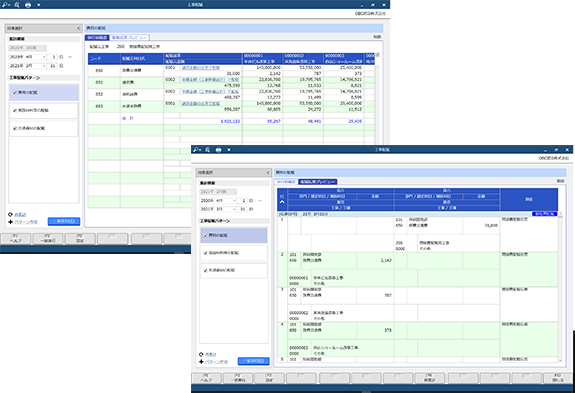The width and height of the screenshot is (575, 393).
Task: Open the 2020年4月 start month dropdown in the back window
Action: click(44, 57)
